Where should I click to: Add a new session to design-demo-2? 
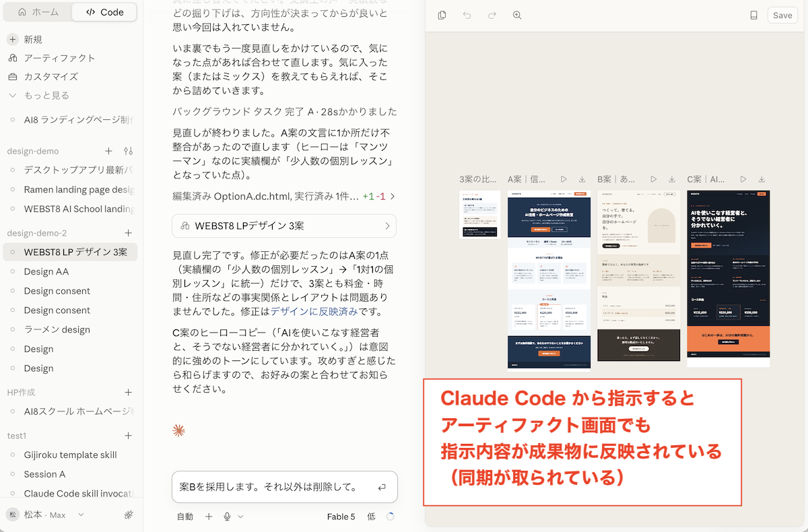[129, 233]
